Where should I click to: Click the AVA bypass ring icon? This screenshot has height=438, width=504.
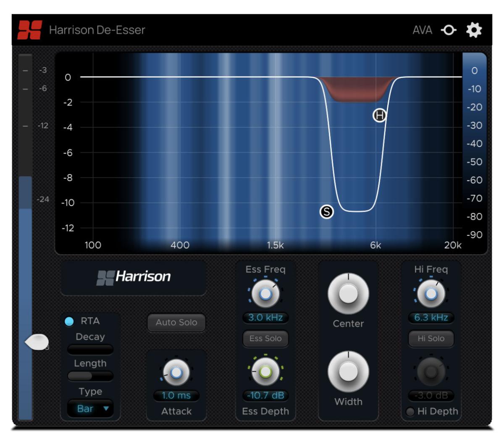[449, 30]
